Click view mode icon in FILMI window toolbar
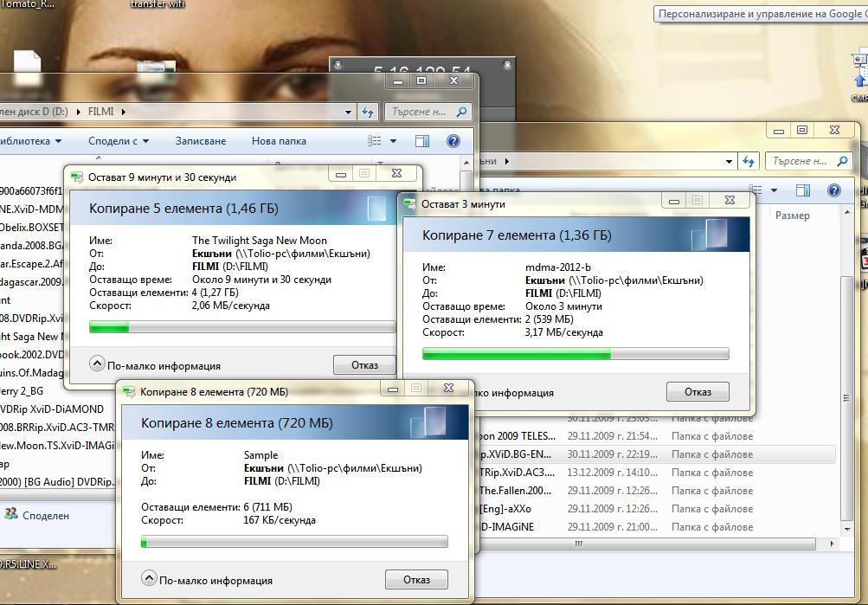 point(375,141)
